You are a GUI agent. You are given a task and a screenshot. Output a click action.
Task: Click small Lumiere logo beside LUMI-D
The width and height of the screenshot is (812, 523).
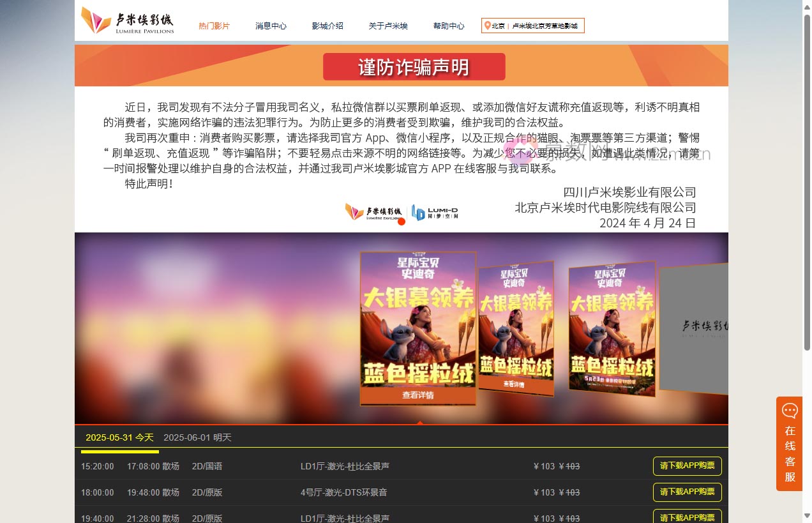click(373, 212)
